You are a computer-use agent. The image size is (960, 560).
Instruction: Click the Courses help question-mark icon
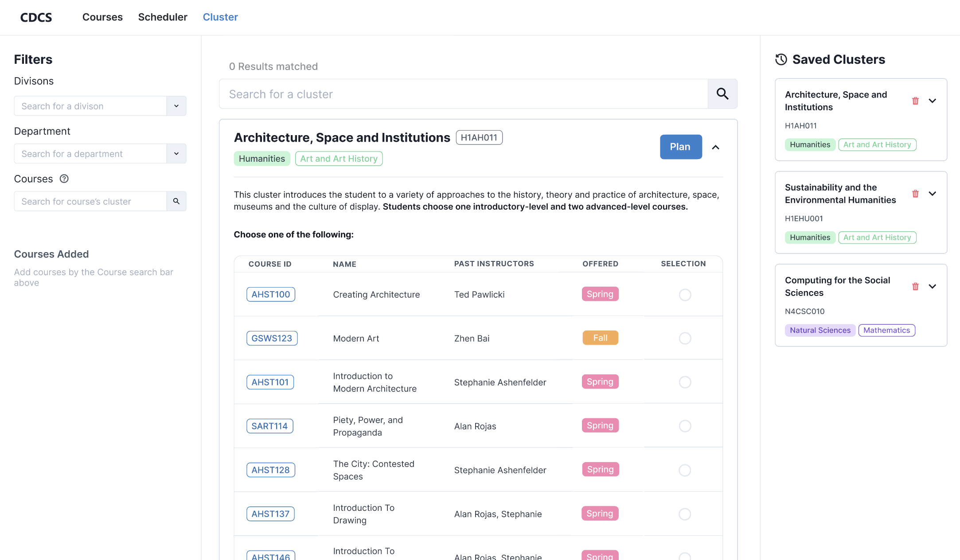(64, 179)
